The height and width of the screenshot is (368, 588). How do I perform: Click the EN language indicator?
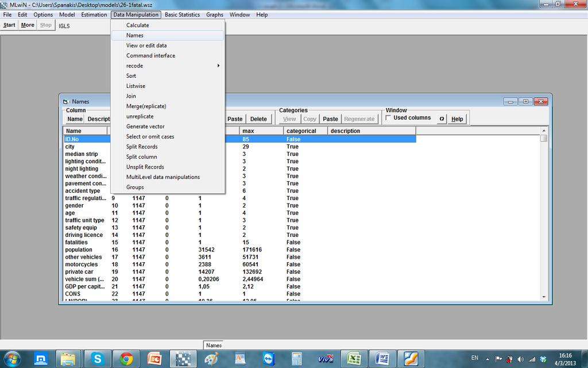pyautogui.click(x=475, y=358)
